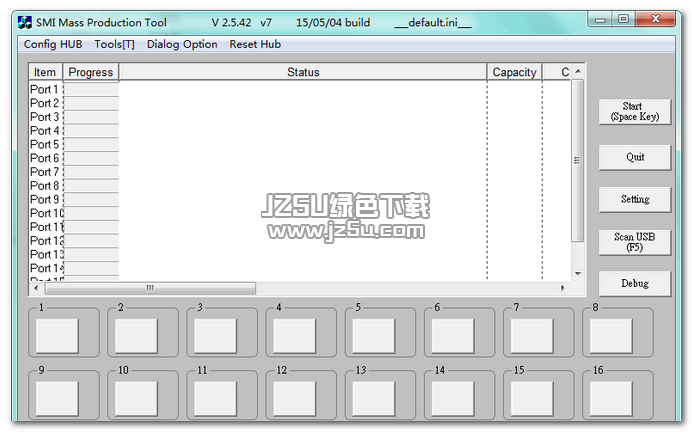The image size is (692, 432).
Task: Click the horizontal scroll-right arrow
Action: click(x=562, y=288)
